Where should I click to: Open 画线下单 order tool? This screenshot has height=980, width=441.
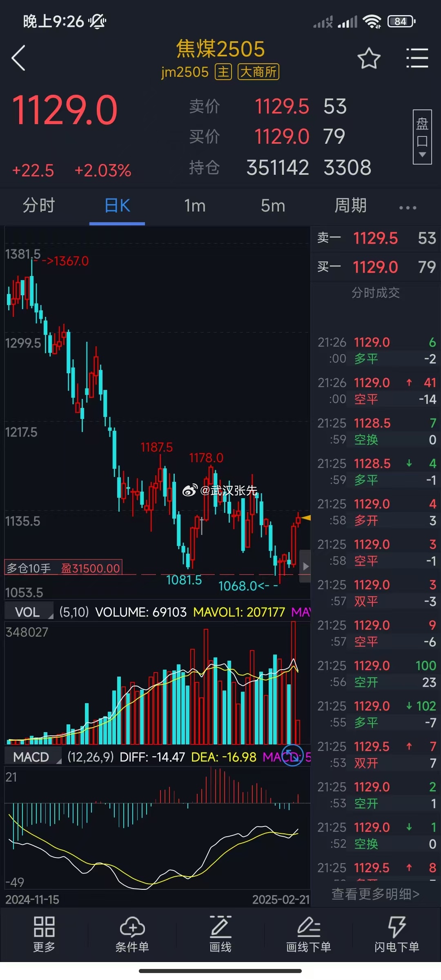[x=309, y=934]
